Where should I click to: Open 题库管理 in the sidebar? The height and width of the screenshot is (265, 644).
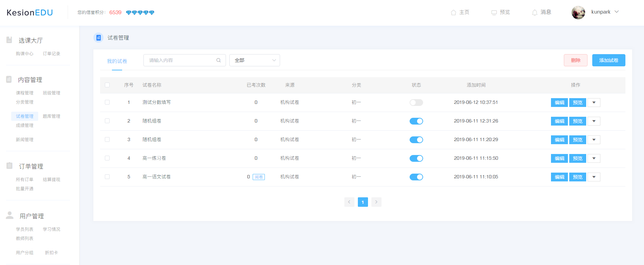(51, 116)
